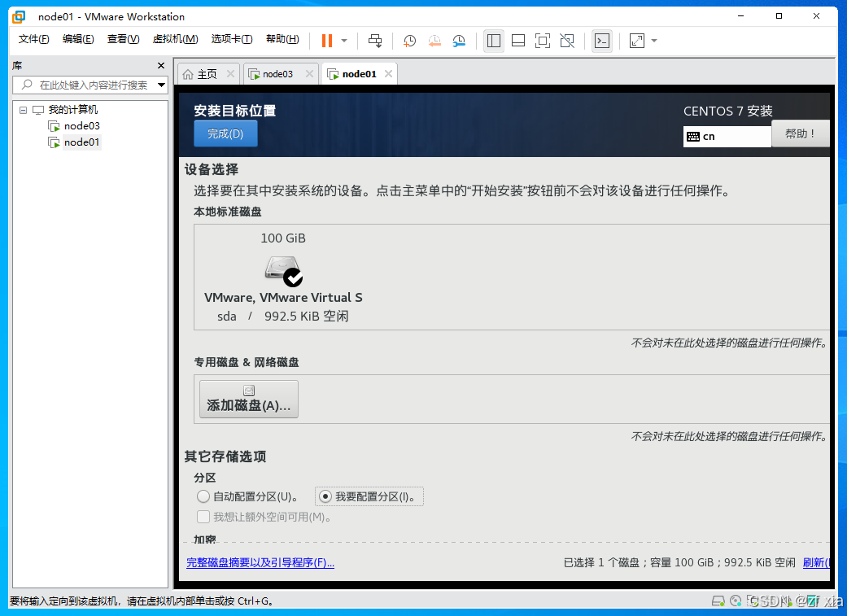Open the 选项卡(T) menu

[232, 39]
